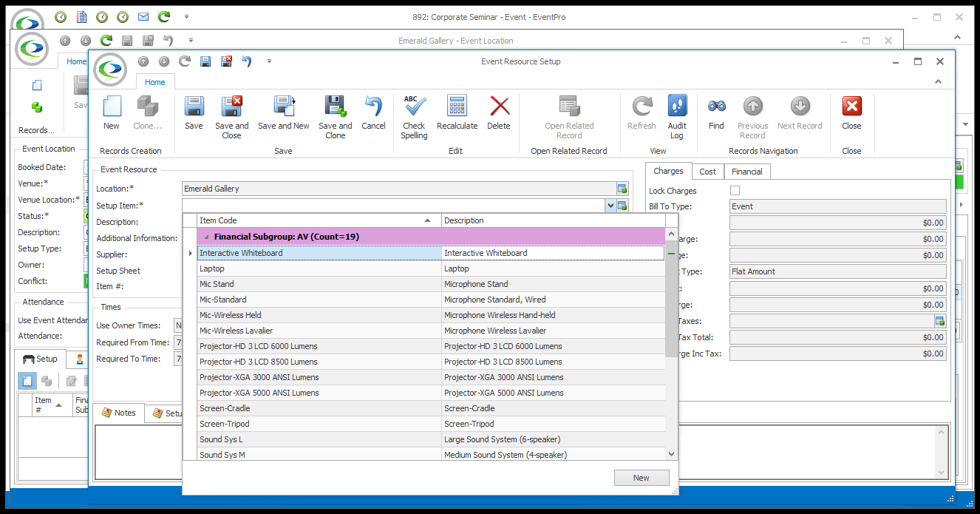
Task: Click the lookup icon in the Taxes field
Action: pyautogui.click(x=940, y=321)
